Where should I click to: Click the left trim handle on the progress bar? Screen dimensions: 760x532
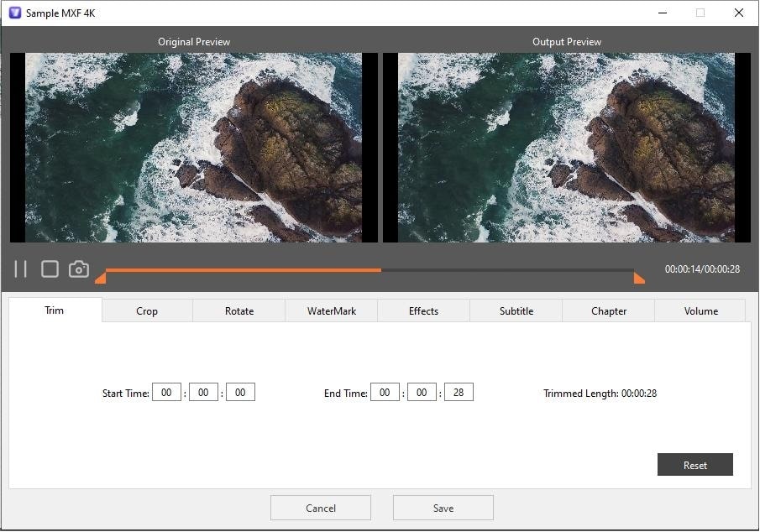100,277
